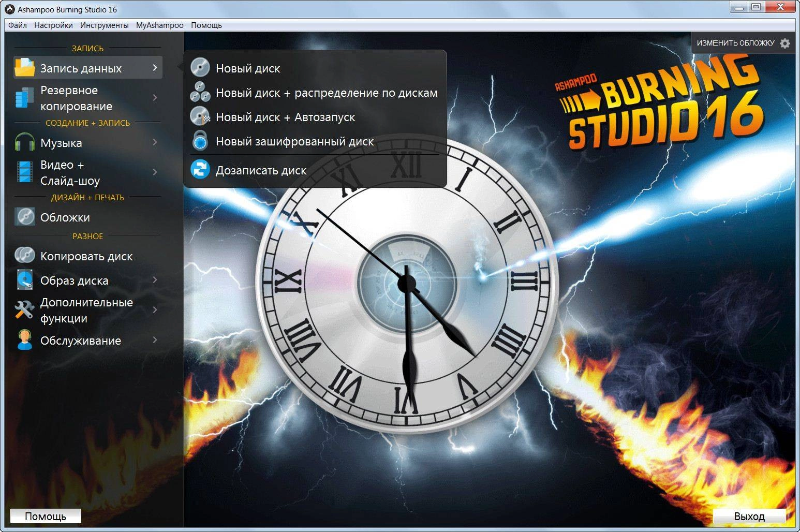Choose Новый диск + распределение по дискам

point(326,92)
